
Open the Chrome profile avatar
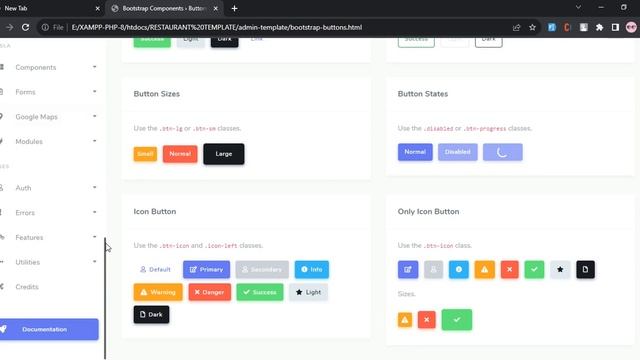pos(631,27)
